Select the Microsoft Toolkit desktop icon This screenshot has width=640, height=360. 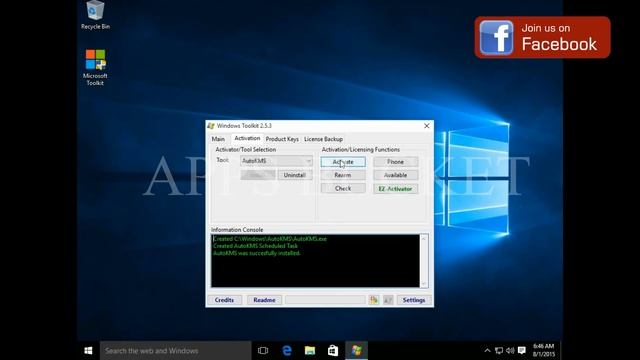95,67
